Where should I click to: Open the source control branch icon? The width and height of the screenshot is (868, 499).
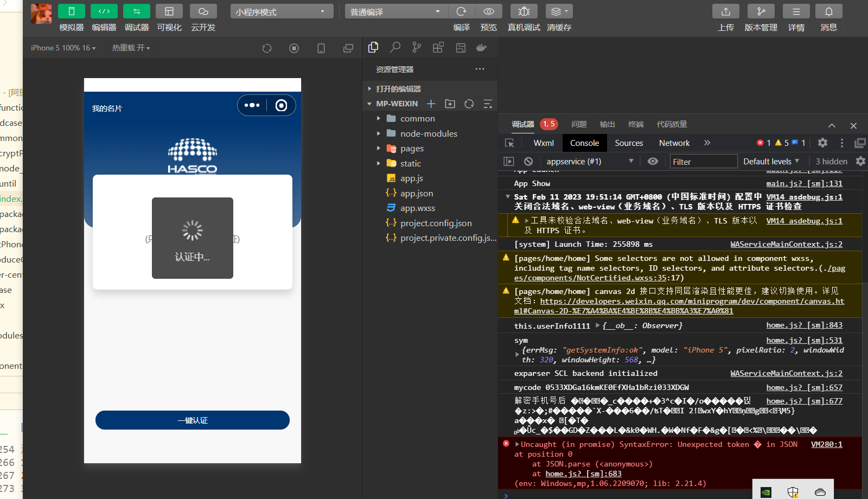click(417, 48)
